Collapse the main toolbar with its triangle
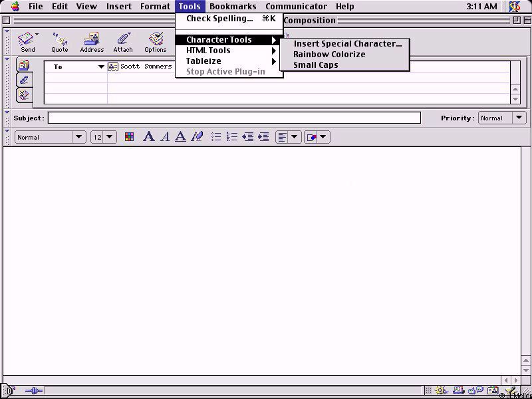 coord(7,31)
